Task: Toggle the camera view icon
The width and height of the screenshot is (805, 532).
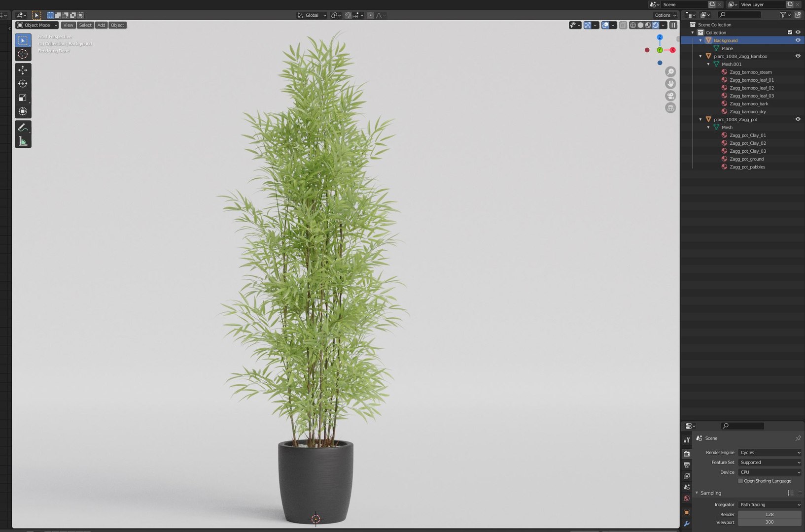Action: click(670, 96)
